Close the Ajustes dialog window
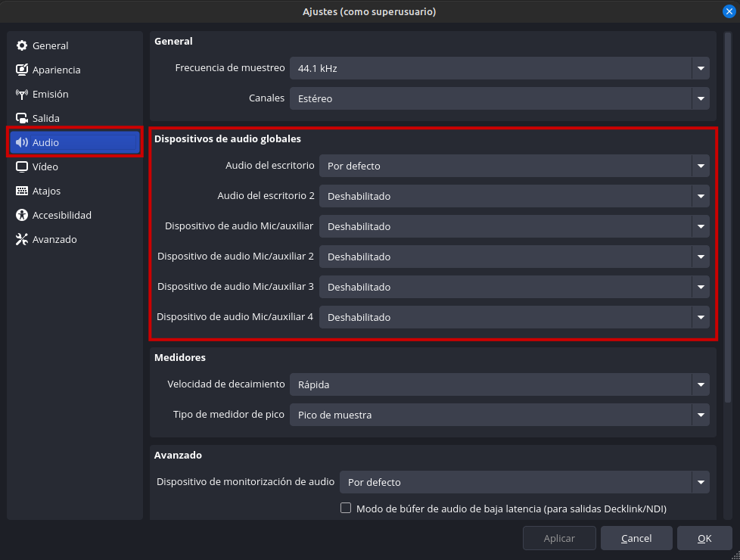Image resolution: width=740 pixels, height=560 pixels. coord(729,11)
